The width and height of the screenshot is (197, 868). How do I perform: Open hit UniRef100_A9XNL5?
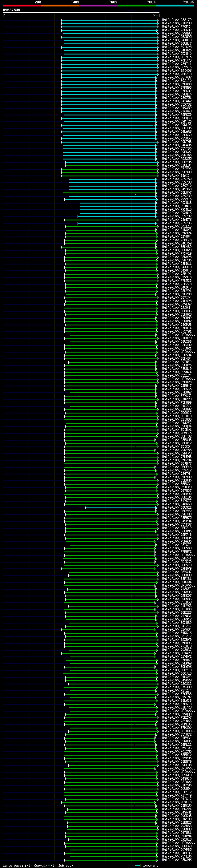tap(177, 210)
